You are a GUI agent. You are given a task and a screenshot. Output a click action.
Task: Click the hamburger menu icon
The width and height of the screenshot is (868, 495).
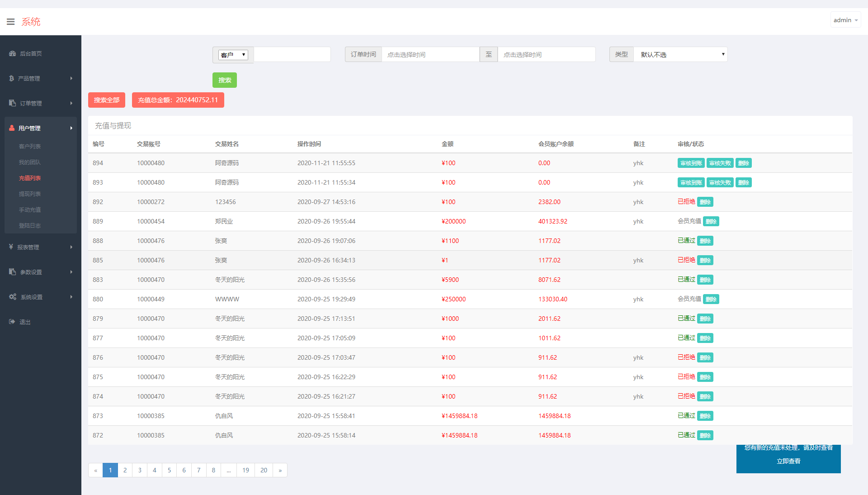pos(11,22)
